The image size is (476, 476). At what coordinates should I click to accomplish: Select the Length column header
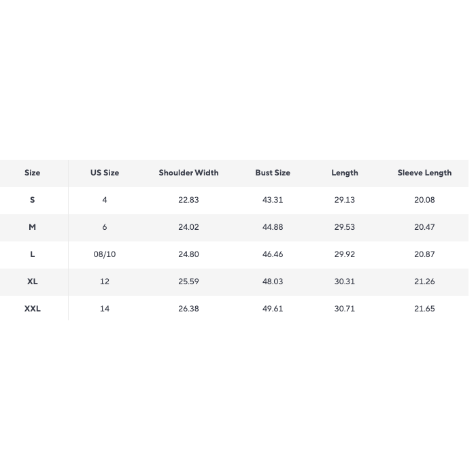[345, 173]
